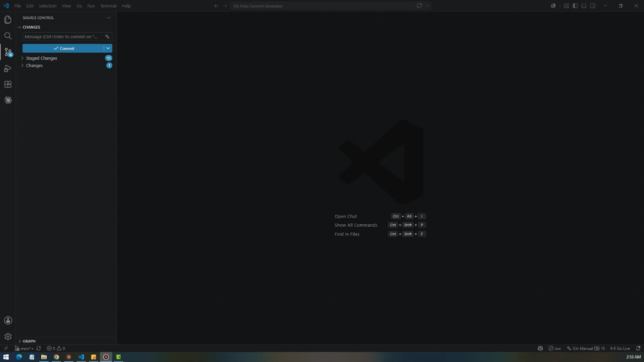Screen dimensions: 644x362
Task: Open the Edit menu
Action: 30,6
